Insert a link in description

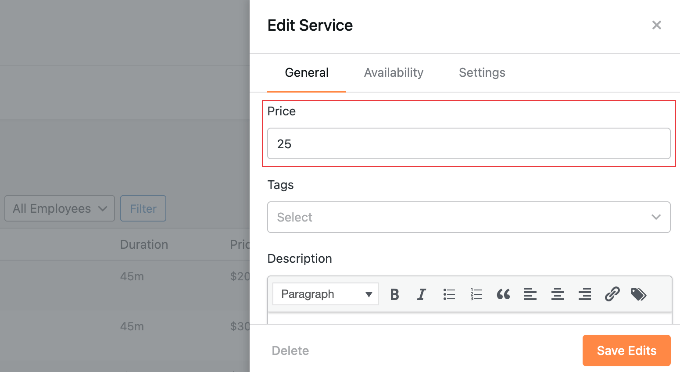coord(612,294)
